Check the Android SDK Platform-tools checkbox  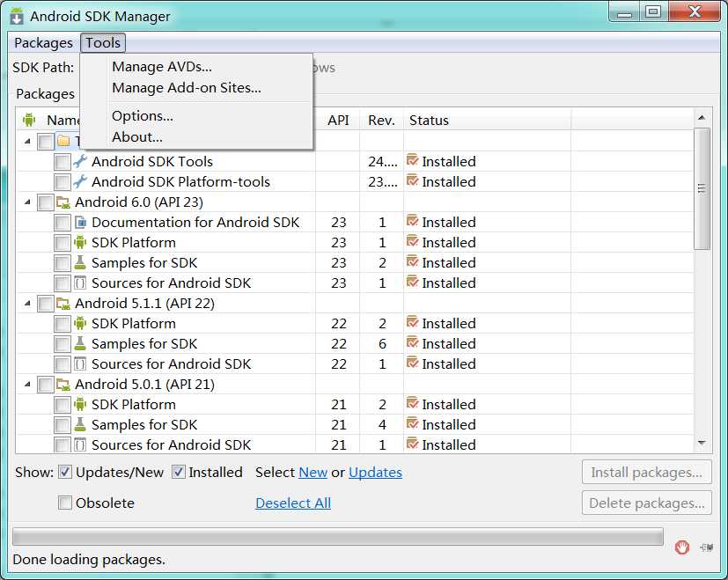point(62,182)
